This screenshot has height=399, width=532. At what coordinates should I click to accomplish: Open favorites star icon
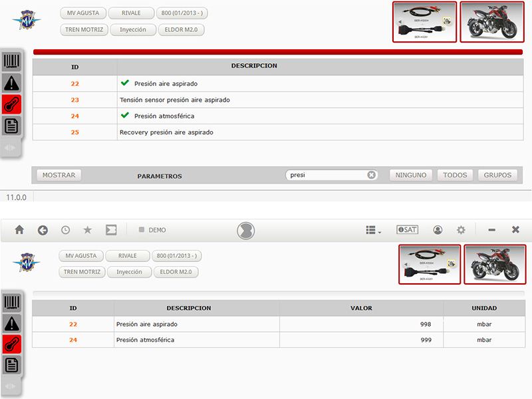coord(88,230)
